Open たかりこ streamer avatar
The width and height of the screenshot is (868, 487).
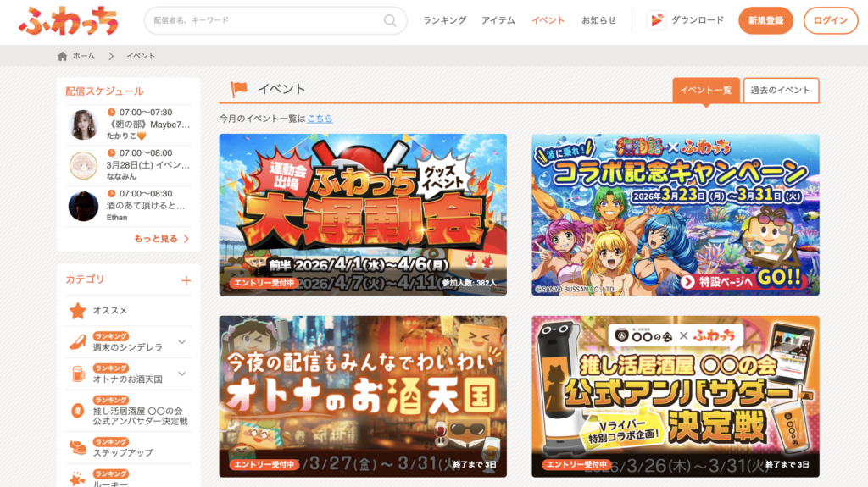click(x=83, y=125)
